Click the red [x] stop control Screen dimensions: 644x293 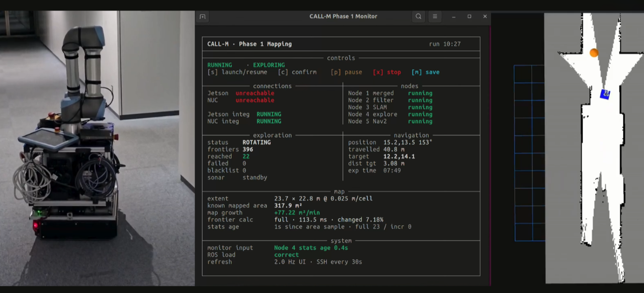(x=387, y=72)
